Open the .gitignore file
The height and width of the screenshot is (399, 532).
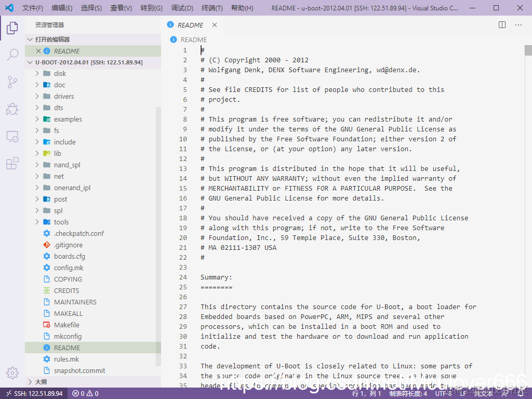tap(68, 245)
